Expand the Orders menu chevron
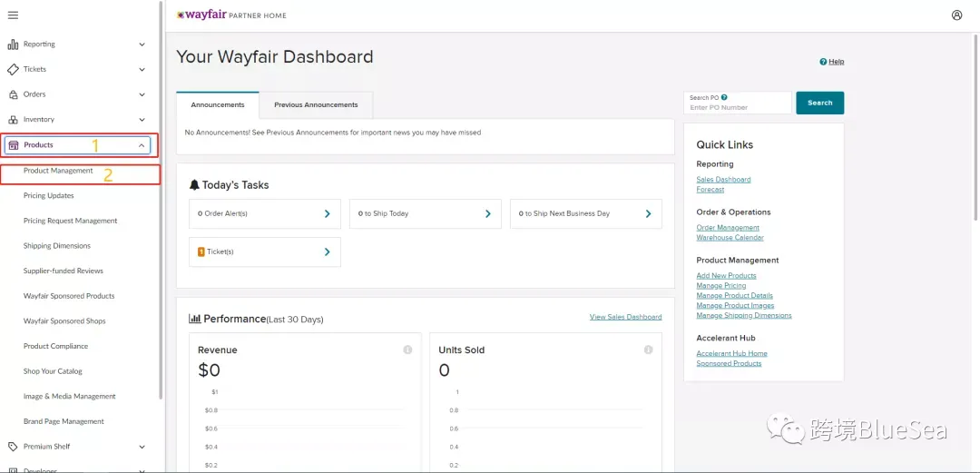Viewport: 980px width, 473px height. [142, 94]
